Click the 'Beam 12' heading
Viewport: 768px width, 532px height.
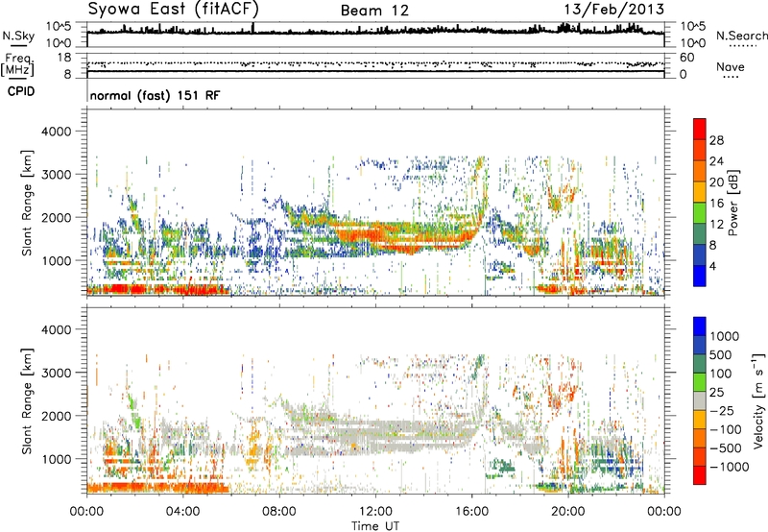point(374,11)
